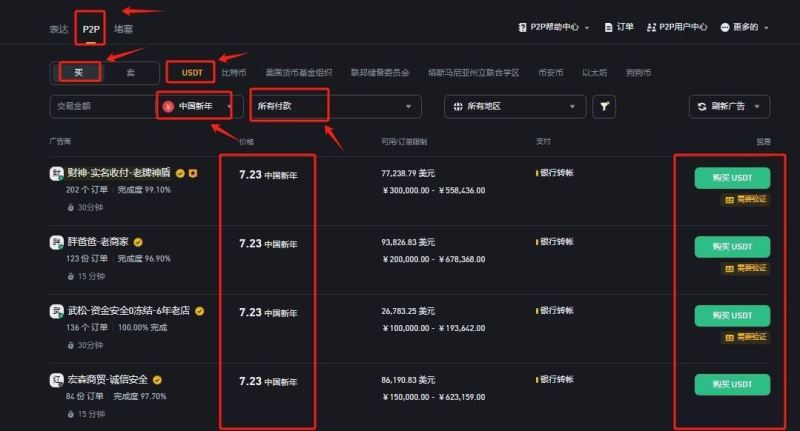Image resolution: width=800 pixels, height=431 pixels.
Task: Open the 表达 tab
Action: pos(59,29)
